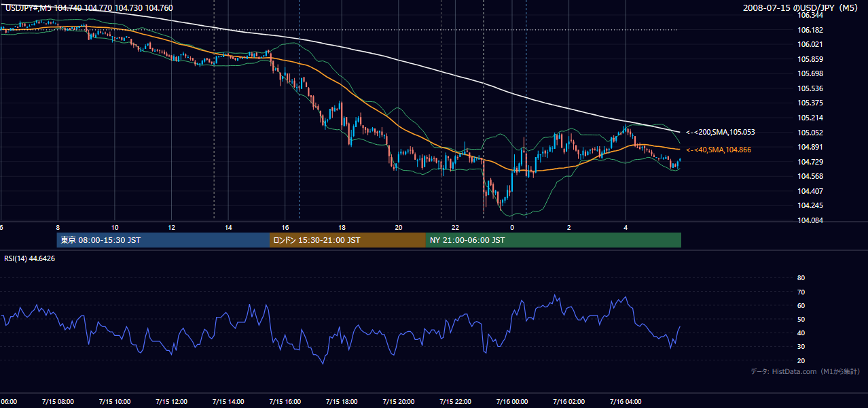Image resolution: width=868 pixels, height=408 pixels.
Task: Click the 7/15 12:00 time axis label
Action: 171,401
